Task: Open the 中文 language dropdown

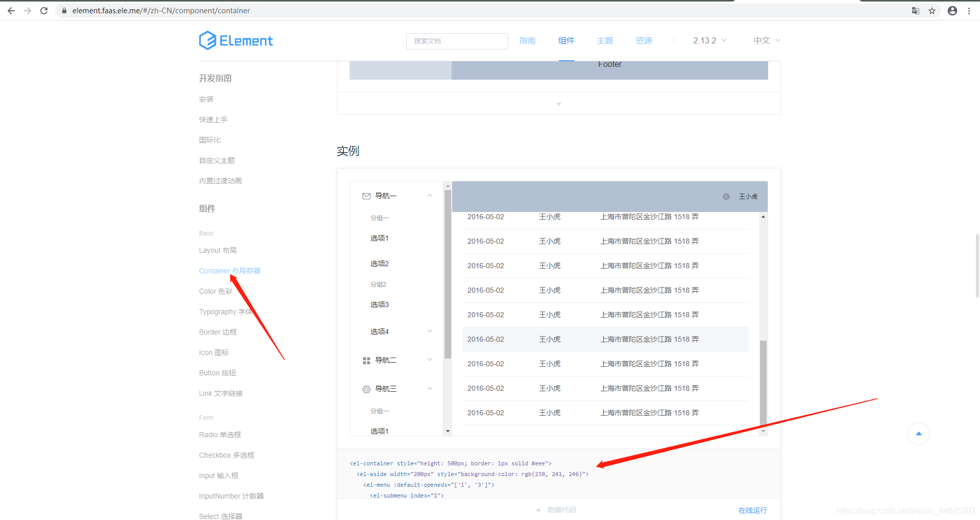Action: (x=767, y=40)
